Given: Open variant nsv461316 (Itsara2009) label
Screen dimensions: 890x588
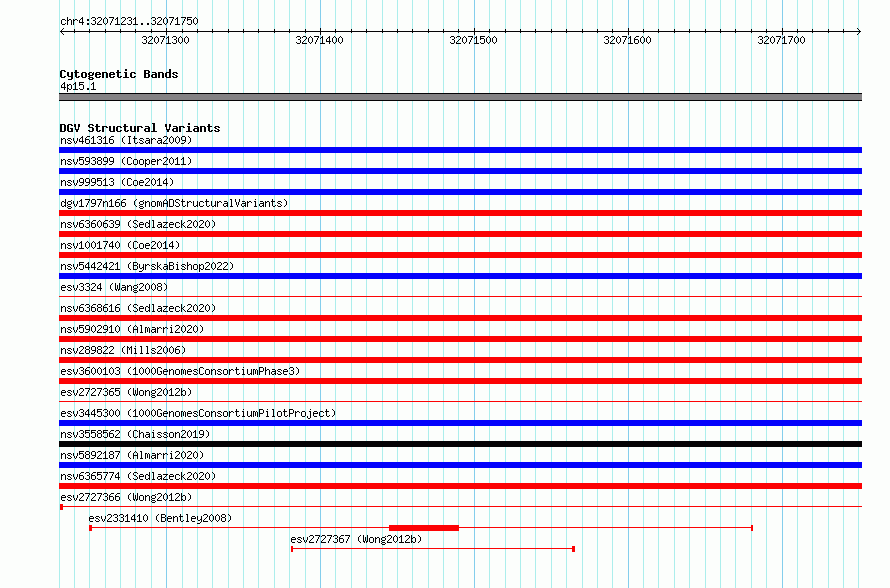Looking at the screenshot, I should click(x=126, y=140).
